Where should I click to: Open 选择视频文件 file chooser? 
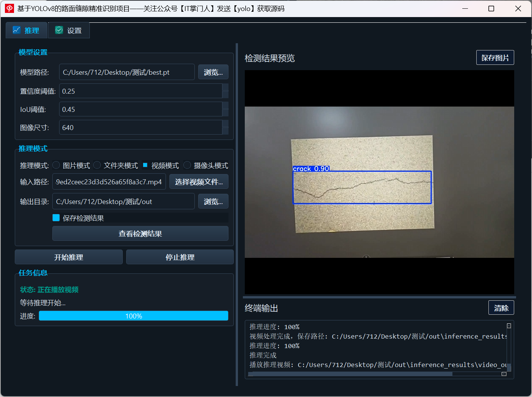(199, 182)
